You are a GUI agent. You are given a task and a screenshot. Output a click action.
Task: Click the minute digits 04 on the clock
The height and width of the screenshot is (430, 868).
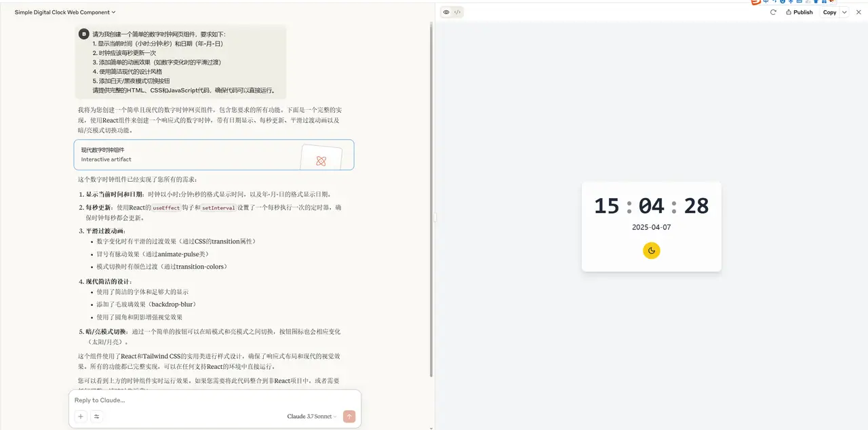652,206
